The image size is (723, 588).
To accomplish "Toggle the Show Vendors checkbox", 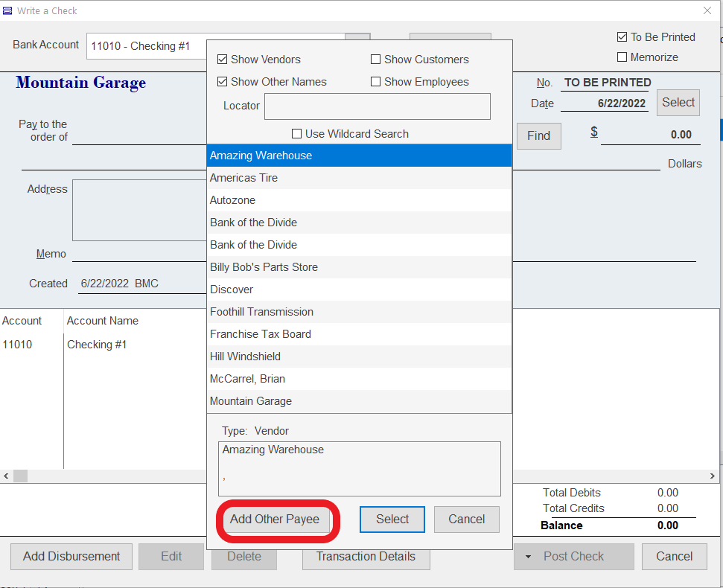I will coord(222,60).
